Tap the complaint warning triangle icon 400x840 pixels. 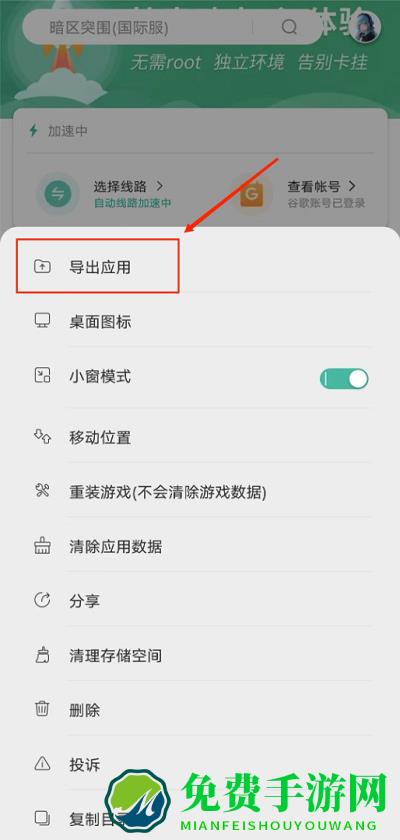click(x=42, y=763)
